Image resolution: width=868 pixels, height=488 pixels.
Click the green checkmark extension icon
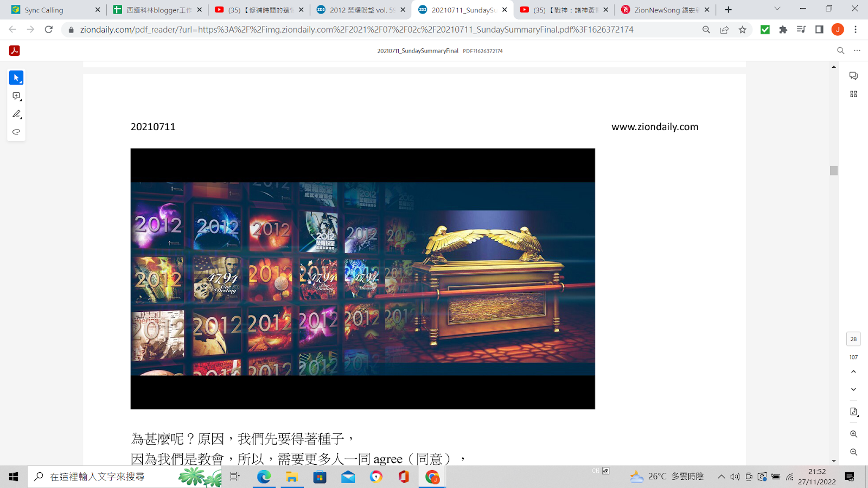765,29
